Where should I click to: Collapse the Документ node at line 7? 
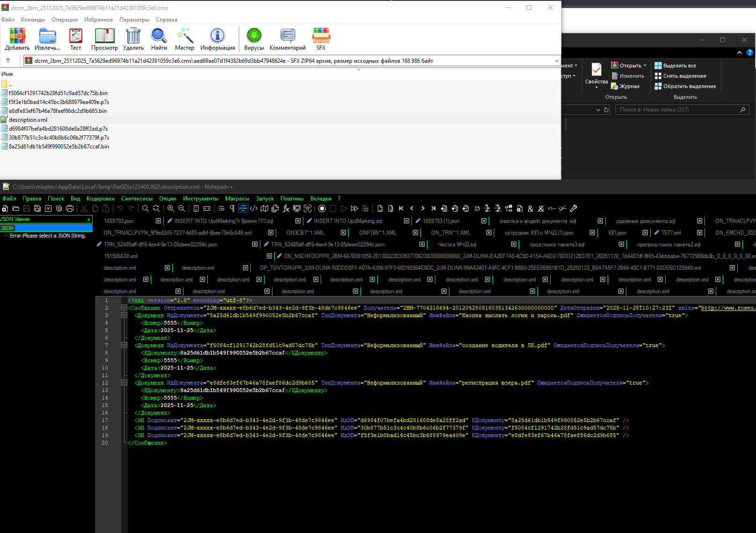(124, 345)
